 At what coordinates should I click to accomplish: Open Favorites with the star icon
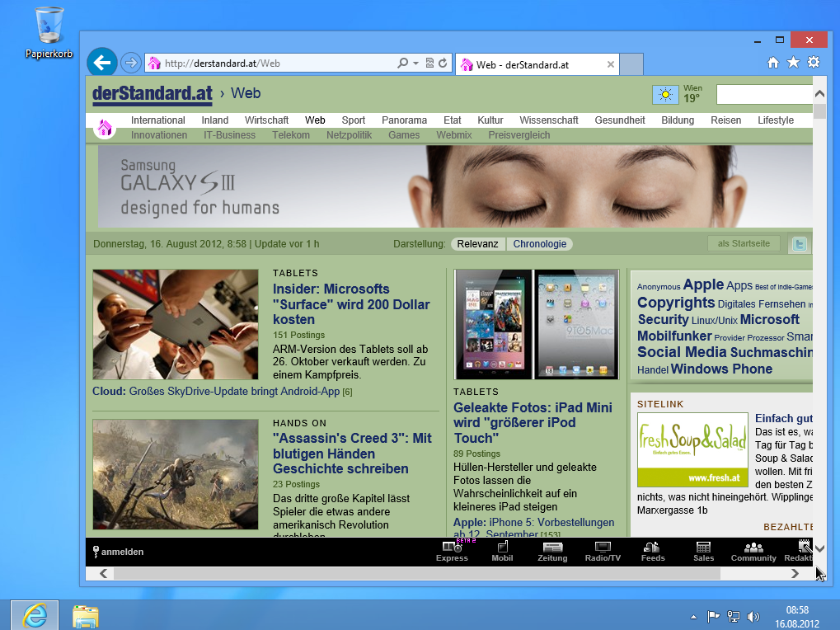click(793, 63)
